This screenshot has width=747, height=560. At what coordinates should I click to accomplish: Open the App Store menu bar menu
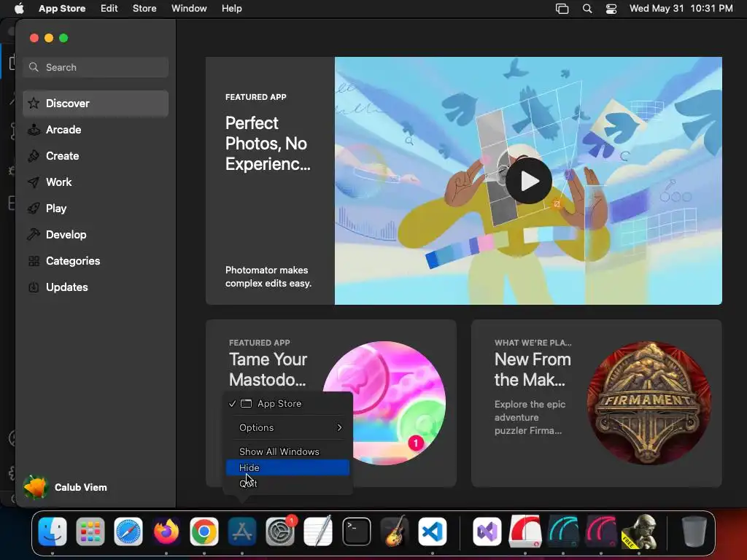62,9
